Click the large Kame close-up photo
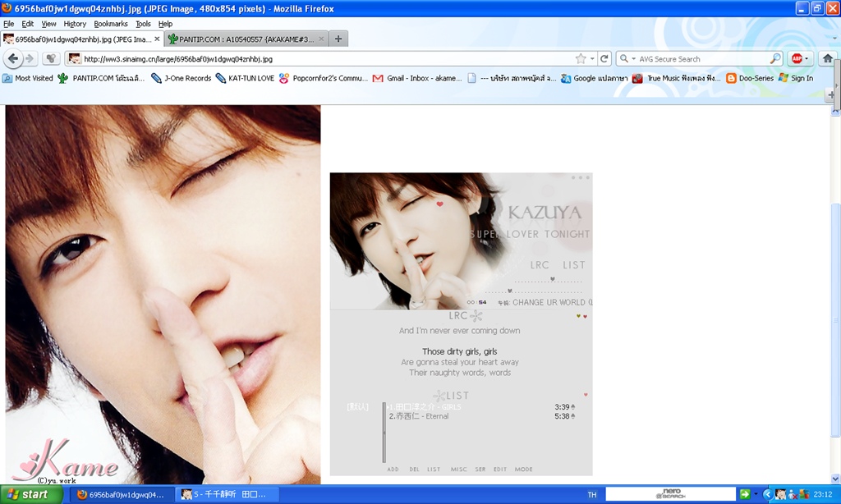The width and height of the screenshot is (841, 504). (163, 295)
